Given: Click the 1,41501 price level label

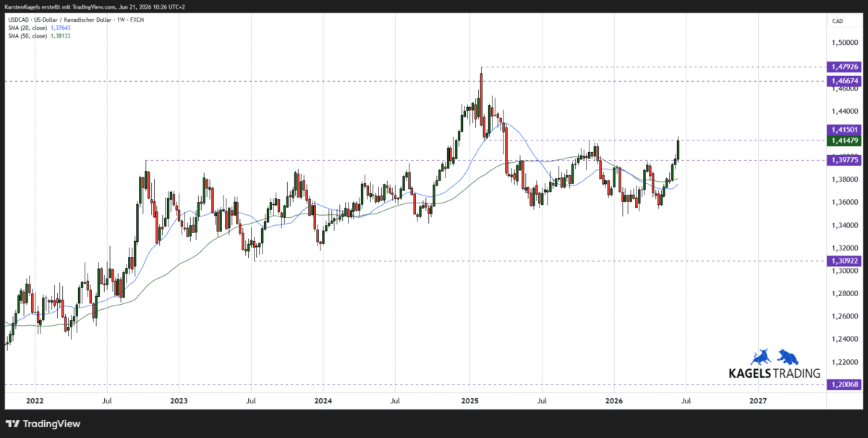Looking at the screenshot, I should click(x=846, y=130).
